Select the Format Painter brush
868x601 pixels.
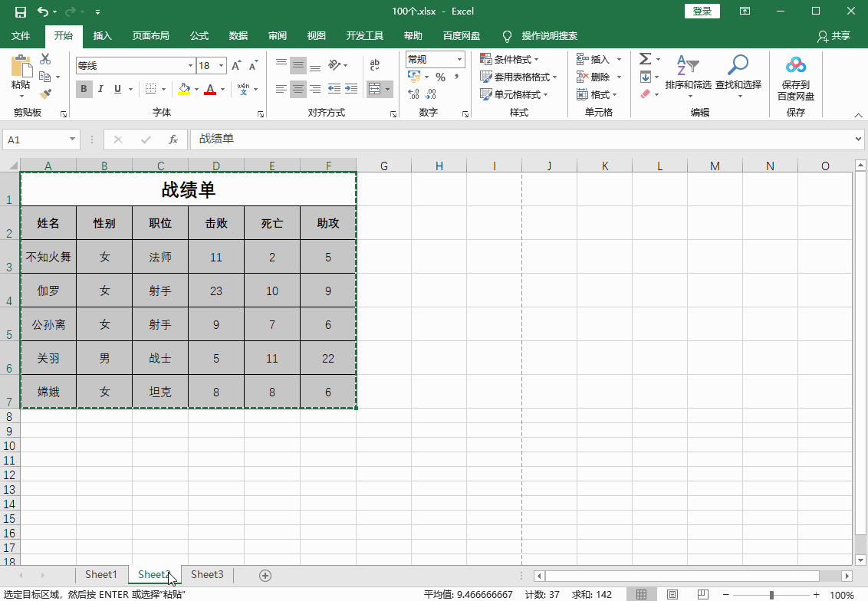pyautogui.click(x=45, y=94)
